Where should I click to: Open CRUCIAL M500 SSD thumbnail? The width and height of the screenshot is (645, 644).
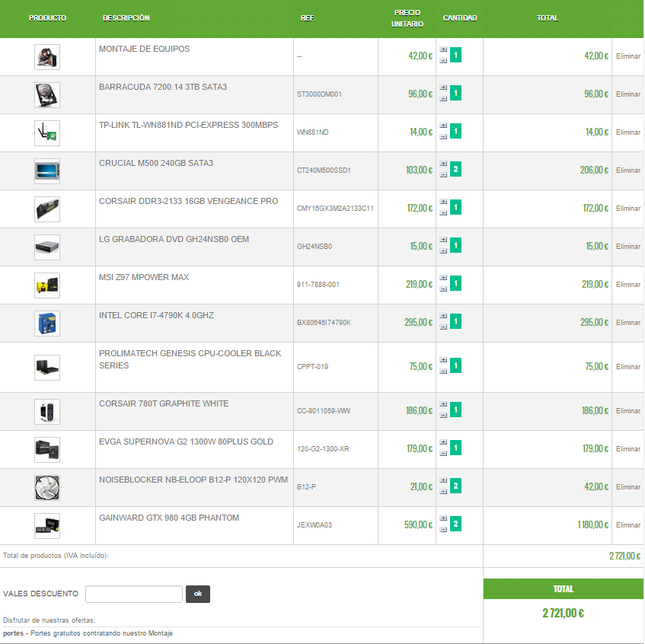[x=47, y=171]
